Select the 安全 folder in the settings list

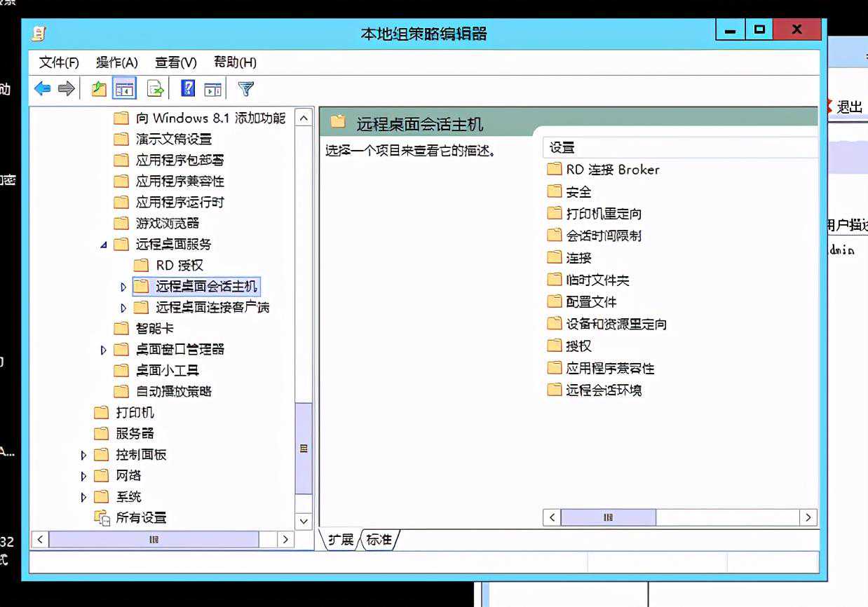pos(578,191)
